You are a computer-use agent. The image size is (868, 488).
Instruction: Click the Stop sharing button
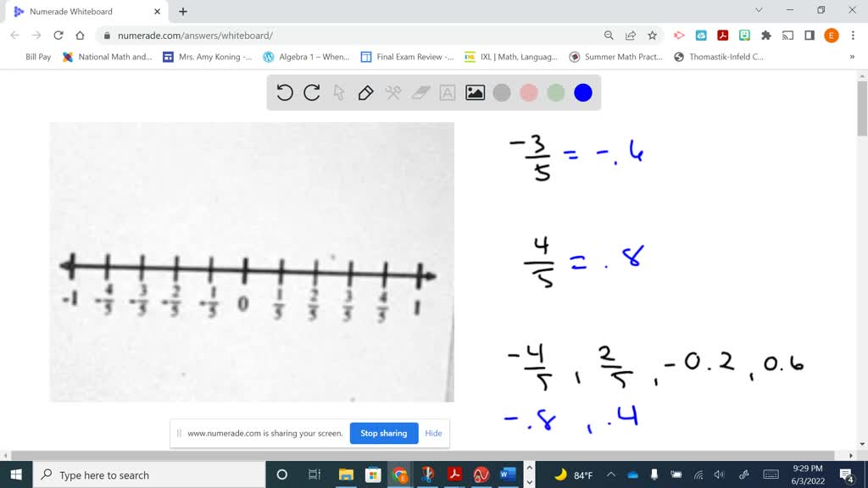click(383, 433)
